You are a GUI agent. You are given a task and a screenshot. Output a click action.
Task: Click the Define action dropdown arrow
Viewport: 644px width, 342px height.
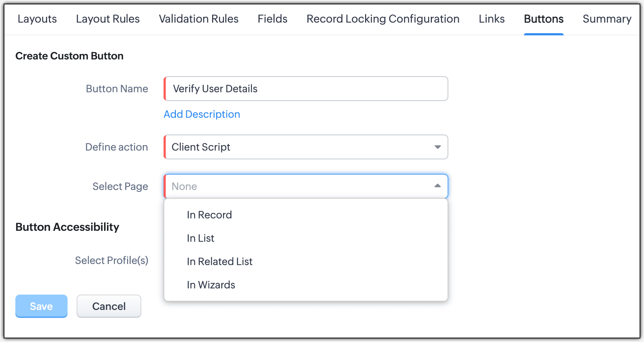(x=437, y=147)
